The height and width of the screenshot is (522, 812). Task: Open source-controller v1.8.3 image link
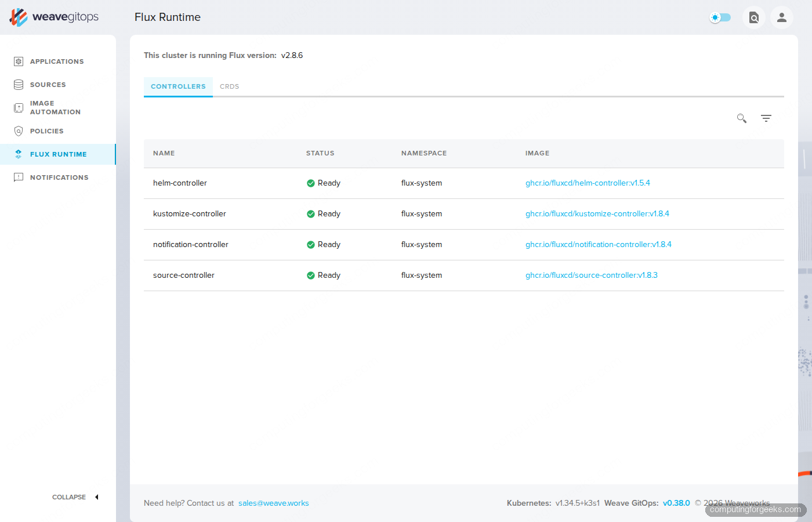click(592, 275)
